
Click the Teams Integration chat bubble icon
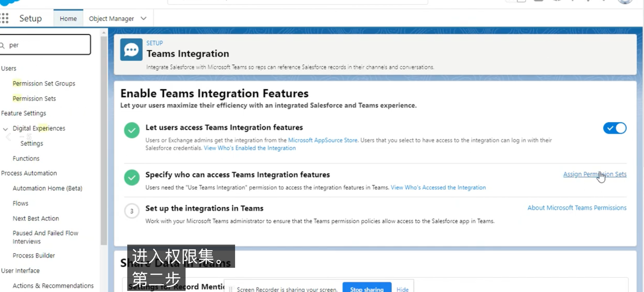point(131,50)
